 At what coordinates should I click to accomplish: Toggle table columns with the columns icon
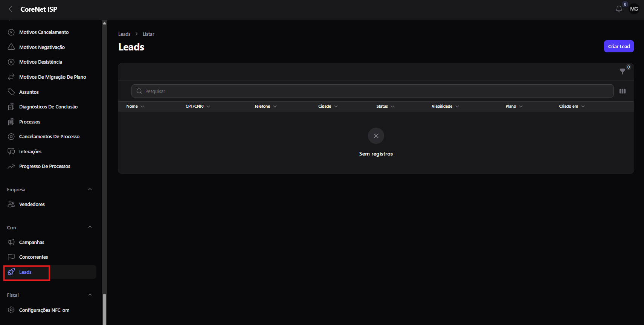point(623,91)
